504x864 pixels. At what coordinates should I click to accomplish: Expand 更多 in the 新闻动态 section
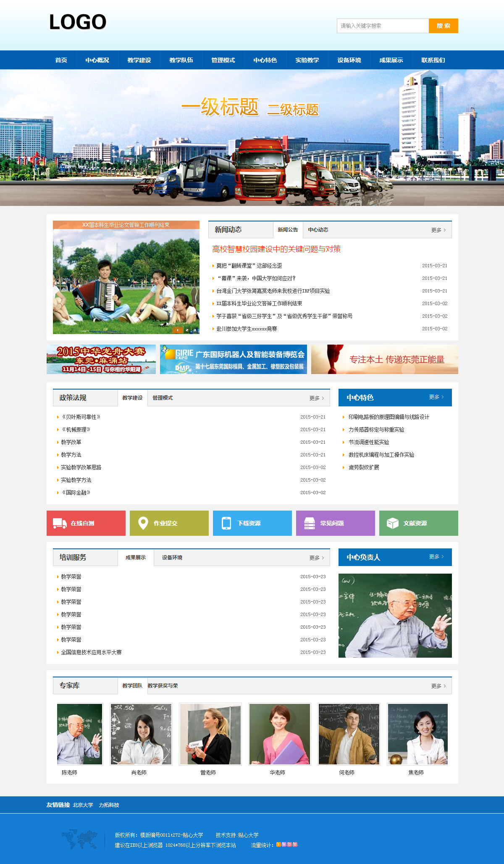(x=438, y=230)
